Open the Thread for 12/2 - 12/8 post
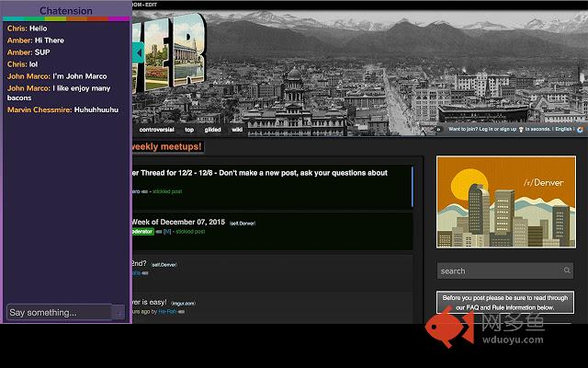 [260, 173]
